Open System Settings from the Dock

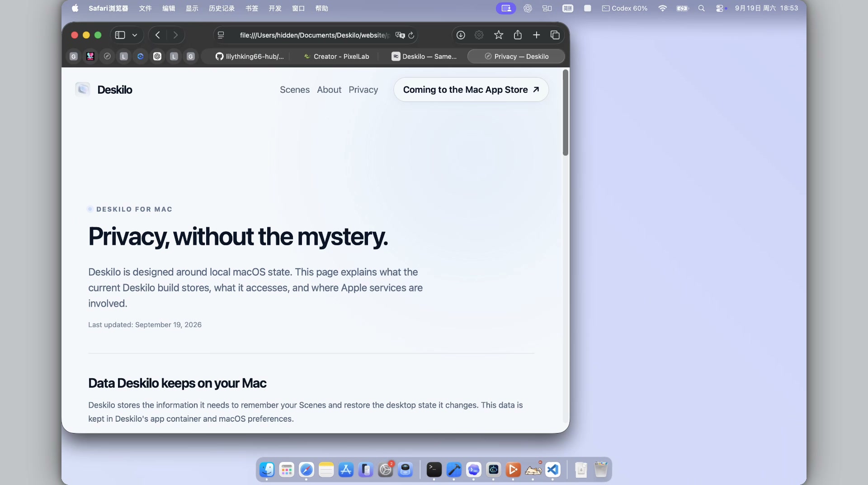[x=386, y=470]
